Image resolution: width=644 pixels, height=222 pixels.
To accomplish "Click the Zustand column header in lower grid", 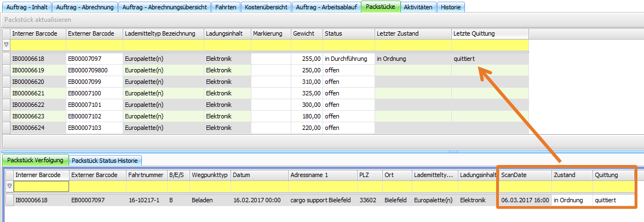I will pos(571,175).
